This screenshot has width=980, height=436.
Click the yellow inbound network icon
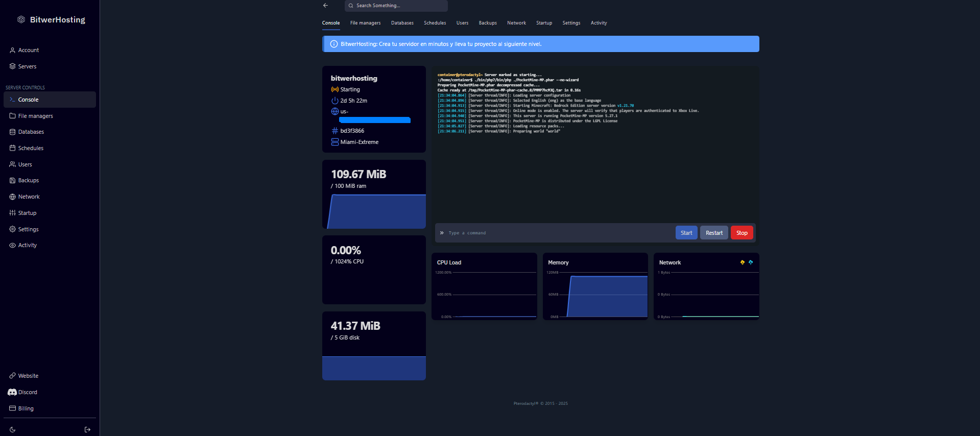coord(743,262)
